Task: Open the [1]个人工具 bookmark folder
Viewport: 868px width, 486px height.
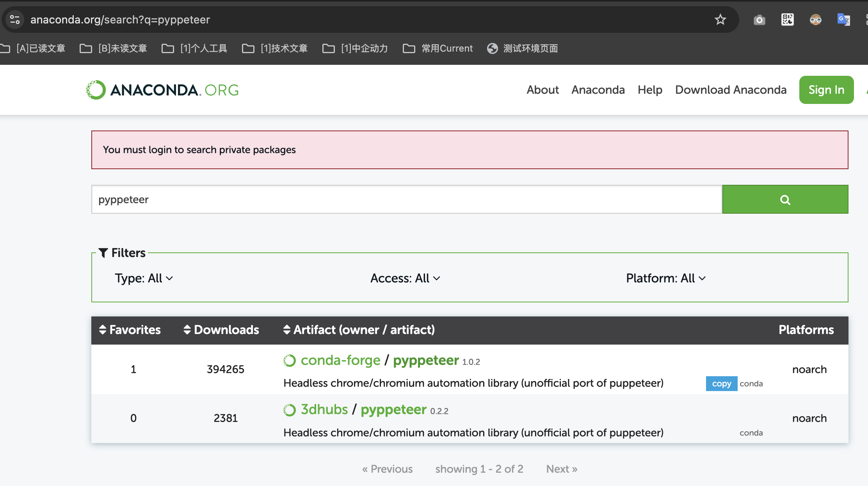Action: tap(194, 48)
